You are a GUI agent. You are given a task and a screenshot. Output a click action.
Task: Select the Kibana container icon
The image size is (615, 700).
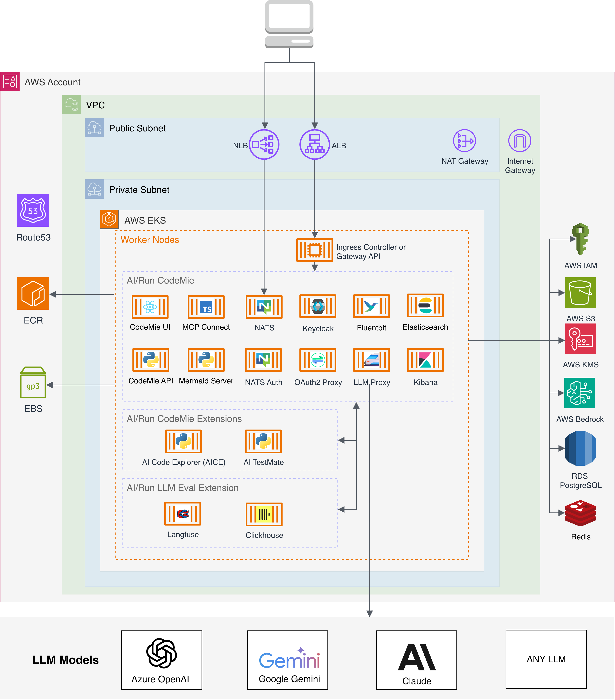tap(425, 360)
